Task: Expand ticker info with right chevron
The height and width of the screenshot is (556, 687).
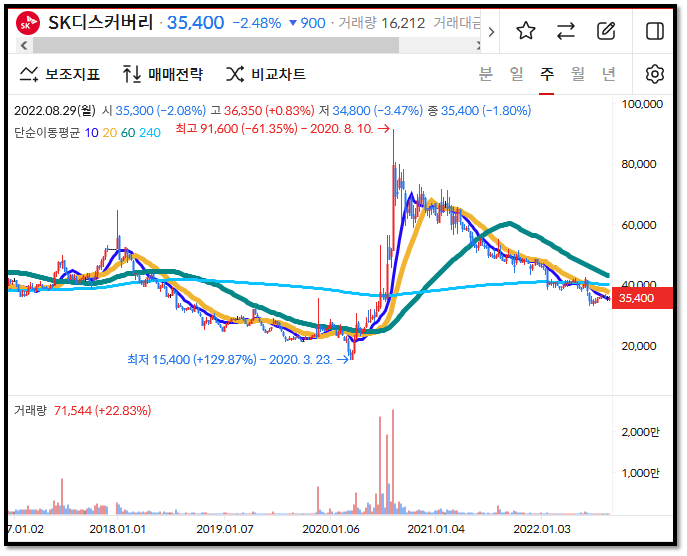Action: (491, 32)
